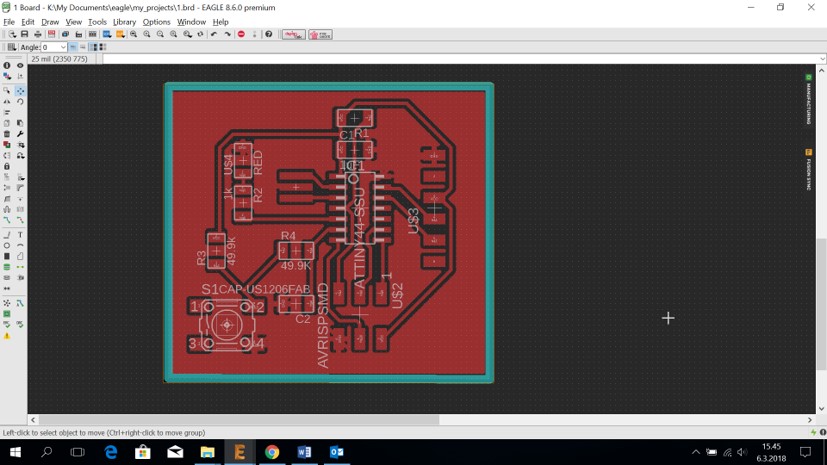Open the Angle dropdown
The height and width of the screenshot is (465, 827).
pos(63,47)
